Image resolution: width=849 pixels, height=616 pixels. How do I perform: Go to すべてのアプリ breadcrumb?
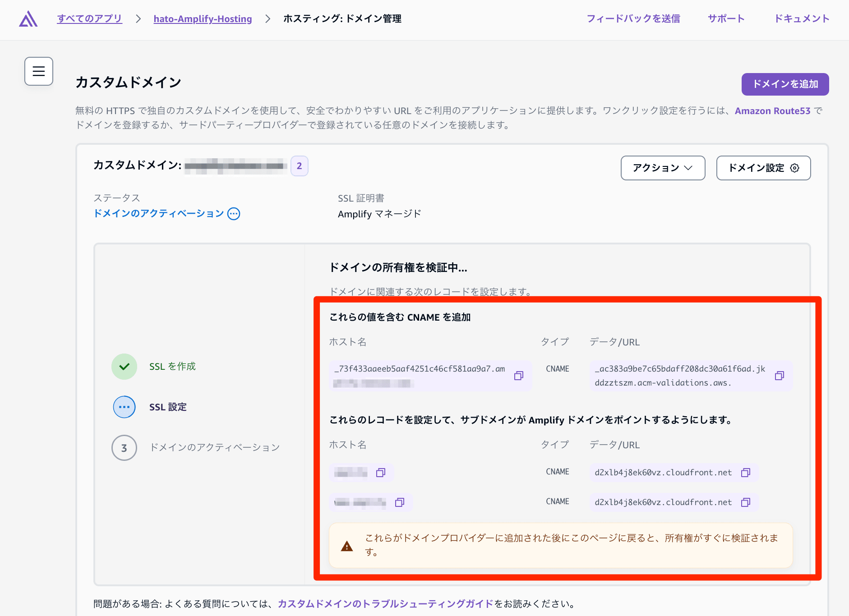point(89,18)
